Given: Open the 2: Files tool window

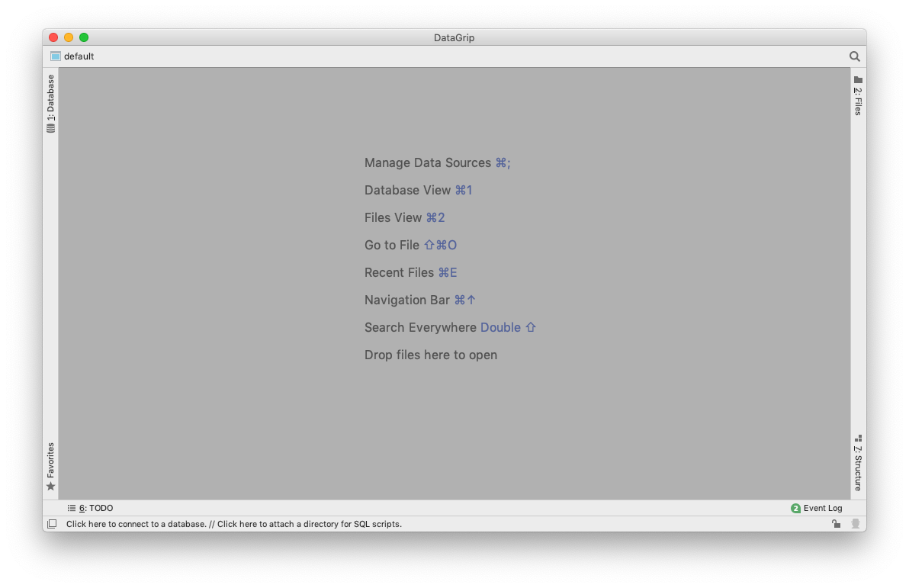Looking at the screenshot, I should (858, 95).
